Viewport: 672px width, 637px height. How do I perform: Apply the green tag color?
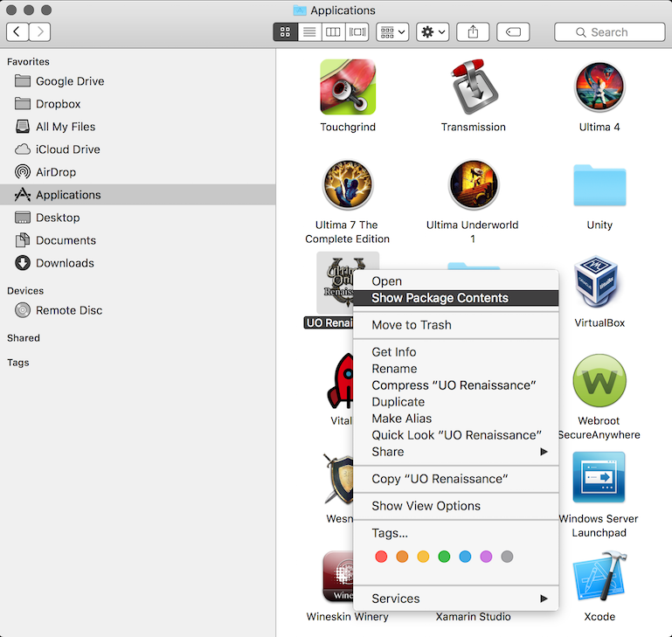(x=444, y=557)
